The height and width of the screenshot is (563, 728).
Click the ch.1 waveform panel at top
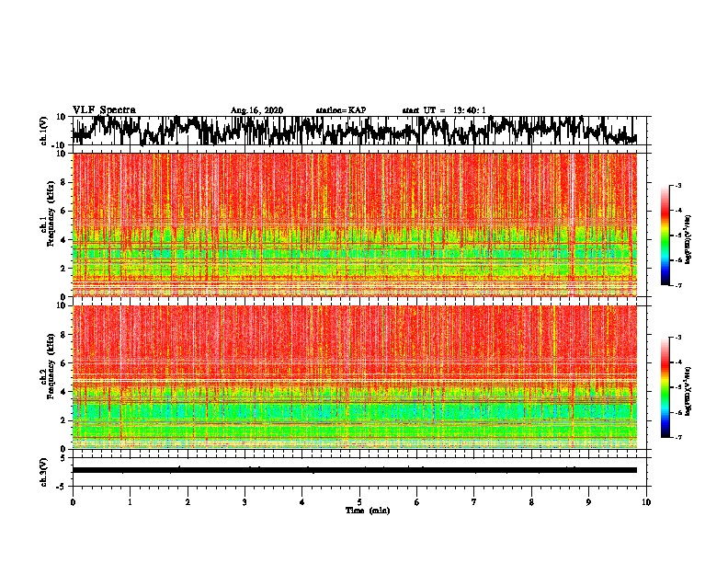point(359,131)
